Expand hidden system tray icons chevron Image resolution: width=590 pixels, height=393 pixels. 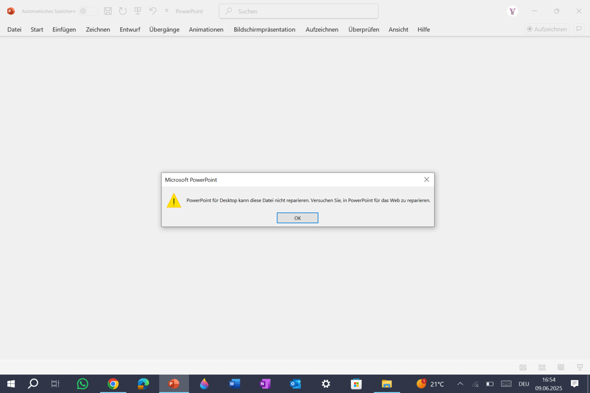click(460, 384)
